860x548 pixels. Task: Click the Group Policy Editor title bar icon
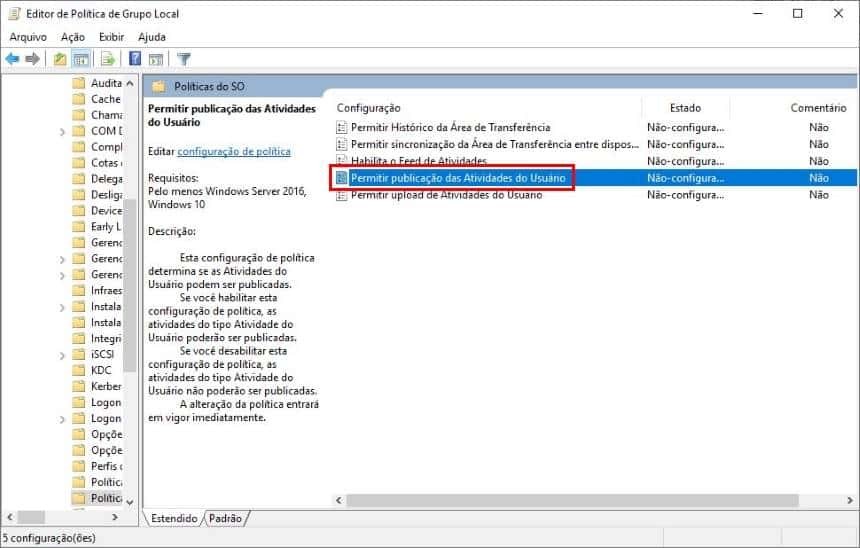coord(14,14)
